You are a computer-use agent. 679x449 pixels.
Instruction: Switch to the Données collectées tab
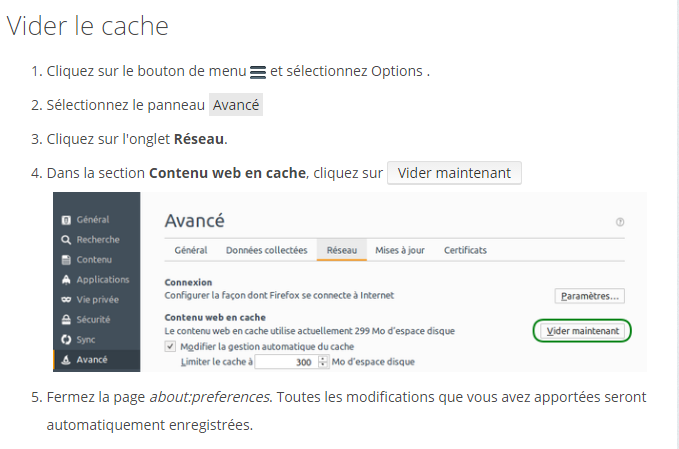coord(267,250)
